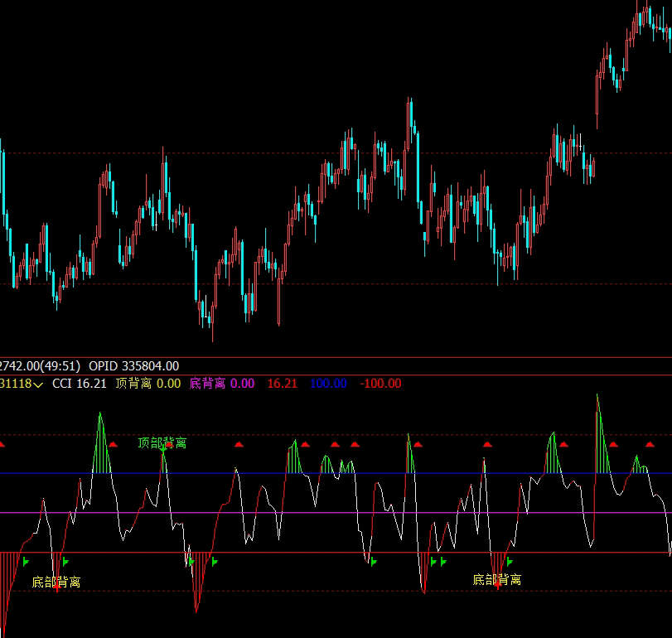This screenshot has height=638, width=672.
Task: Click the red 16.21 value after 底背离
Action: coord(282,384)
